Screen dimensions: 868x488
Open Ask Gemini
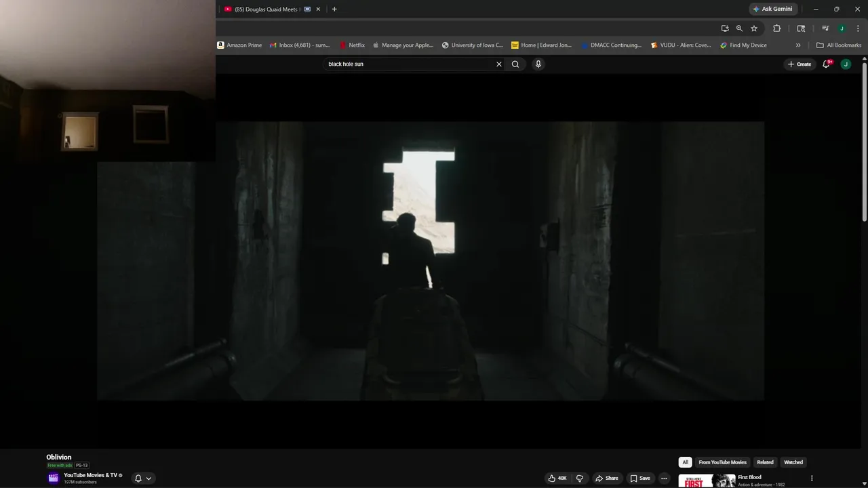point(772,9)
